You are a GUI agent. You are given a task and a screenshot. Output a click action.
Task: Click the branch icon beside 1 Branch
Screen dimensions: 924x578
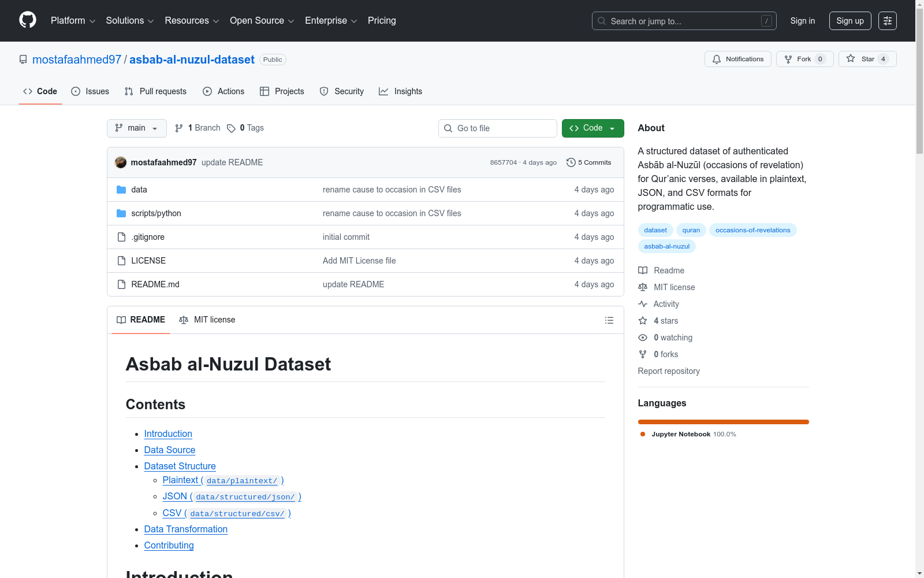tap(179, 128)
